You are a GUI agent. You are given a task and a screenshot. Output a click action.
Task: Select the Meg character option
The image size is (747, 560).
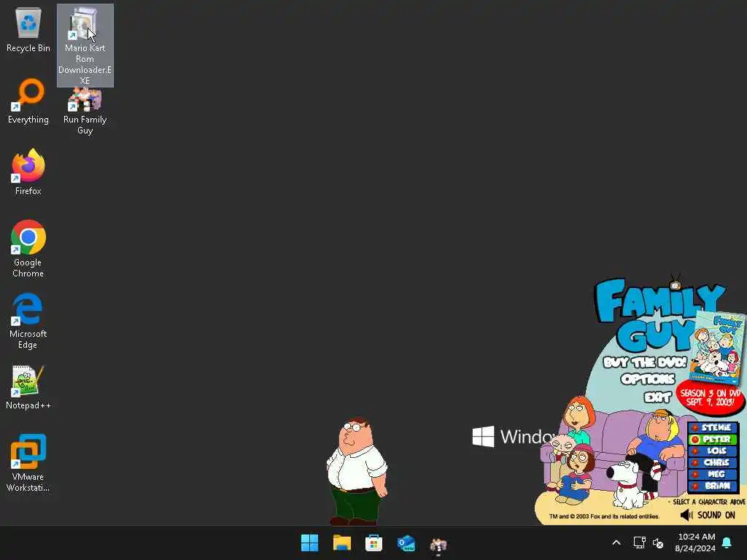click(x=713, y=474)
